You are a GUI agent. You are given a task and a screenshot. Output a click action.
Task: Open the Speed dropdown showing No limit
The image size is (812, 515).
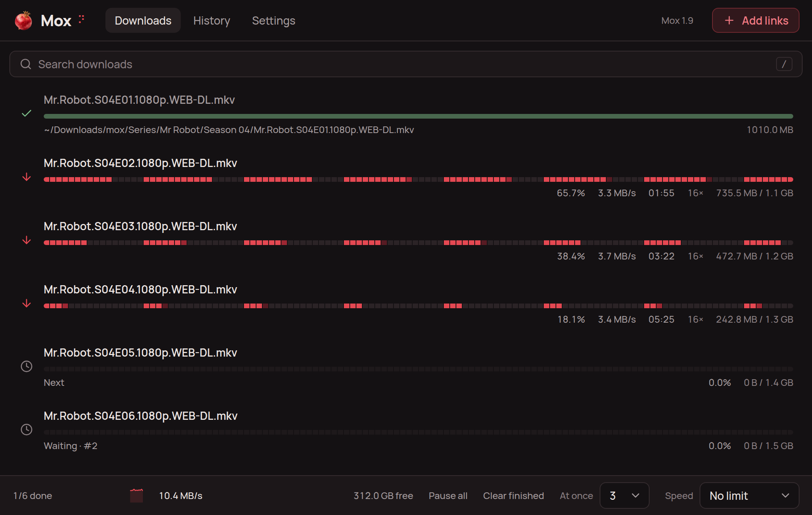pos(749,495)
